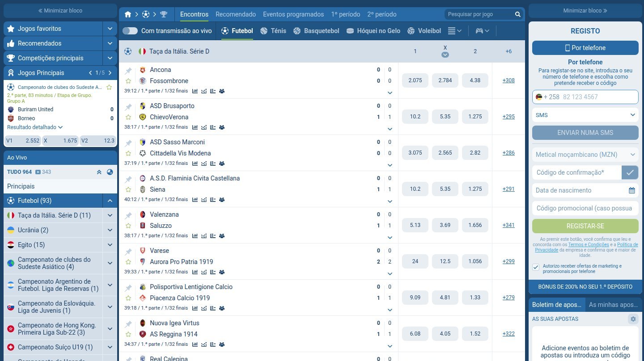Open calendar icon in birth date field
644x361 pixels.
click(632, 190)
